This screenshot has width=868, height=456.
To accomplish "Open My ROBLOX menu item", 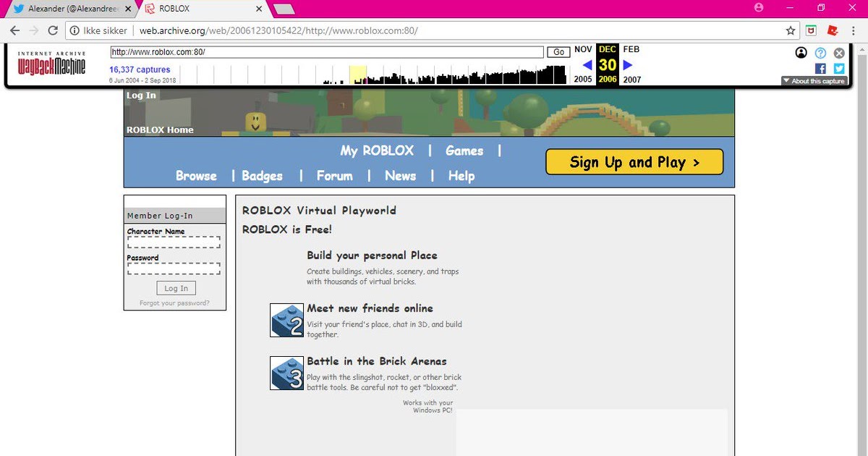I will click(x=377, y=151).
